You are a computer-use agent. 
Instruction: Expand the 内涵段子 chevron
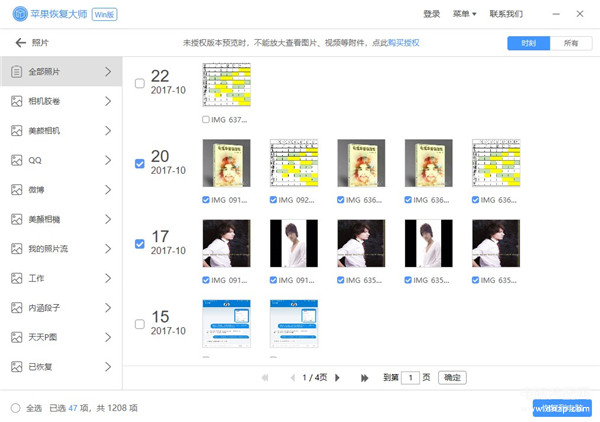108,308
